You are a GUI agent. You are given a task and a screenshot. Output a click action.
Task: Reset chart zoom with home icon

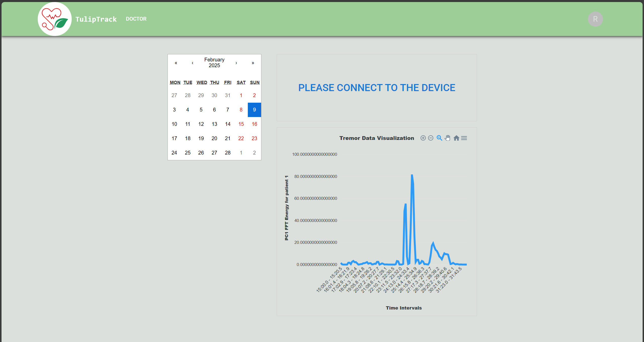point(456,138)
